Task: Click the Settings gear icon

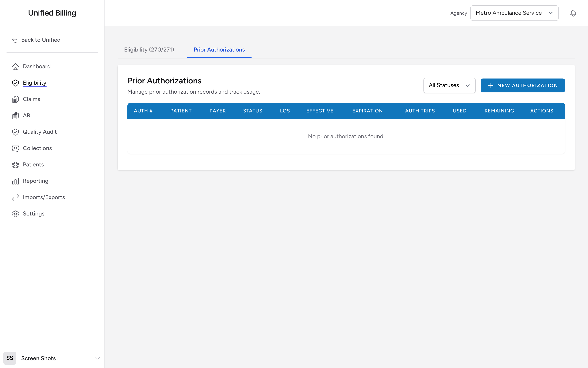Action: tap(15, 214)
